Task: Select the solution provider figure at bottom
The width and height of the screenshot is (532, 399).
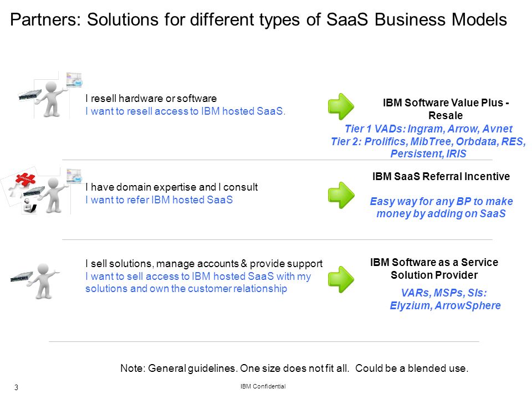Action: pyautogui.click(x=35, y=282)
